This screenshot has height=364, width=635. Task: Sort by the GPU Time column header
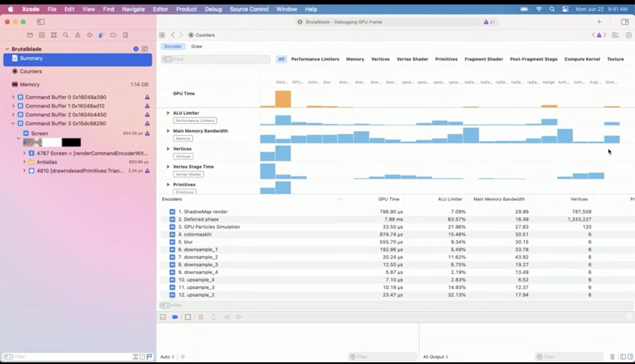click(388, 199)
